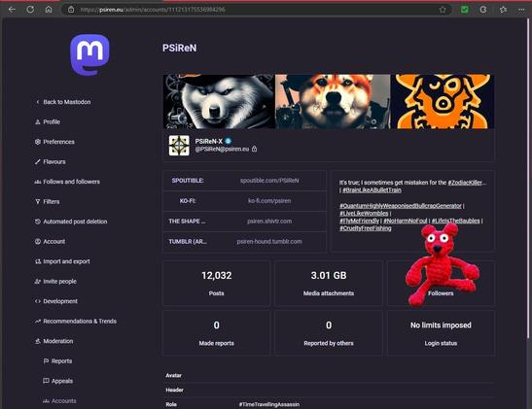
Task: Open Reports under Moderation
Action: point(57,361)
